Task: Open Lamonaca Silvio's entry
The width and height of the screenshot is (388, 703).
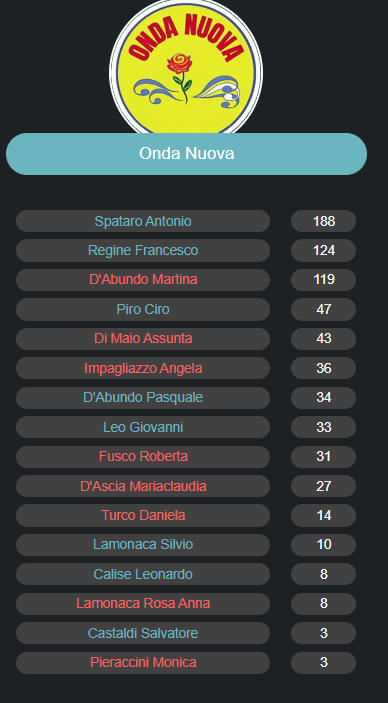Action: pos(143,545)
